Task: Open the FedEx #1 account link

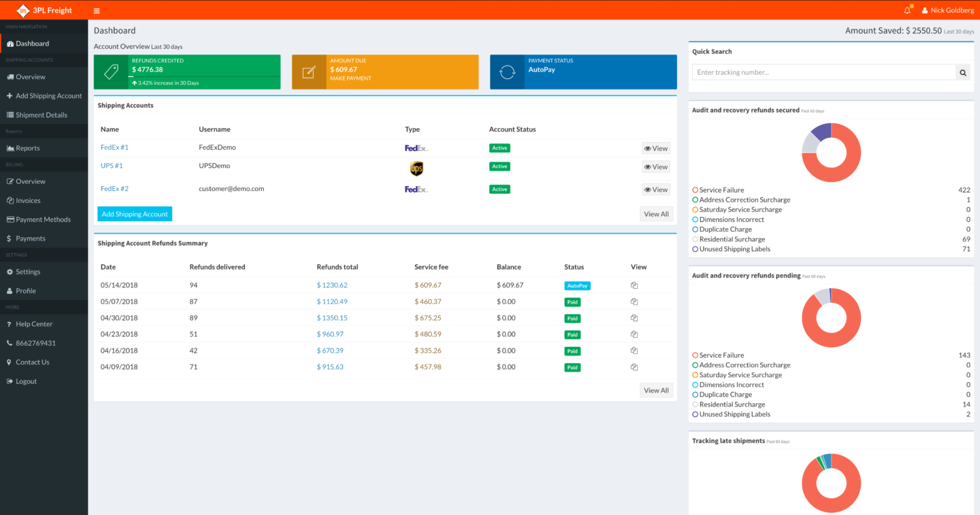Action: pos(113,147)
